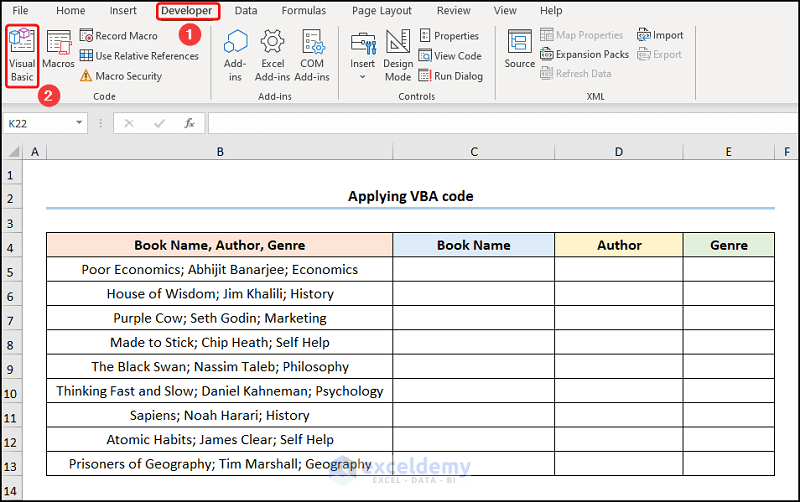Image resolution: width=800 pixels, height=502 pixels.
Task: Select the Developer tab
Action: point(187,11)
